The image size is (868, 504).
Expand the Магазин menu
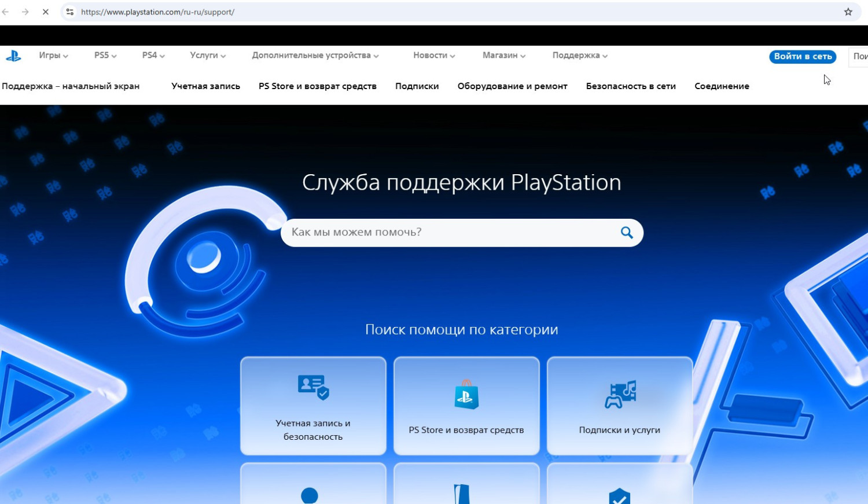[503, 56]
